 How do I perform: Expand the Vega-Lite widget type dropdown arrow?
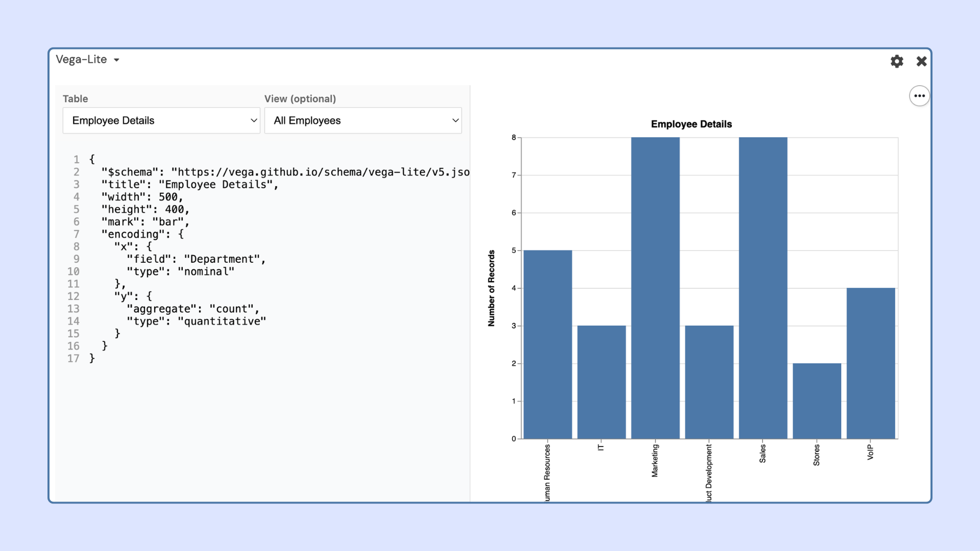(x=116, y=60)
